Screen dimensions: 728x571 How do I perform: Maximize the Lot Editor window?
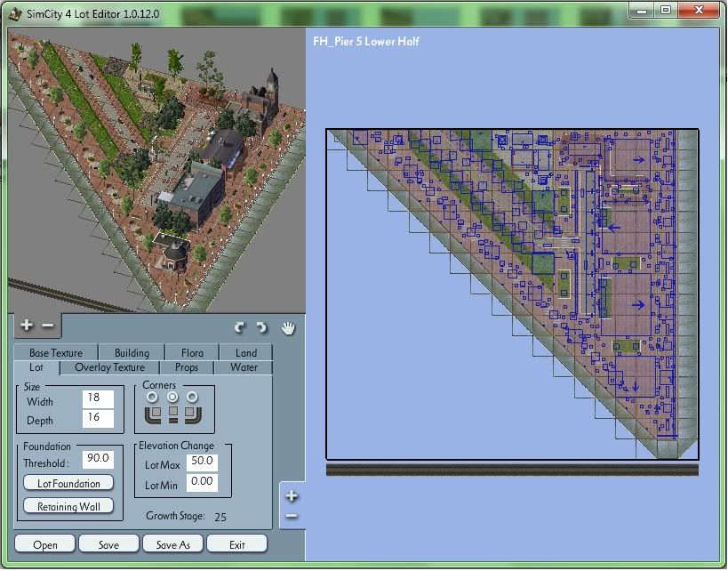tap(666, 11)
